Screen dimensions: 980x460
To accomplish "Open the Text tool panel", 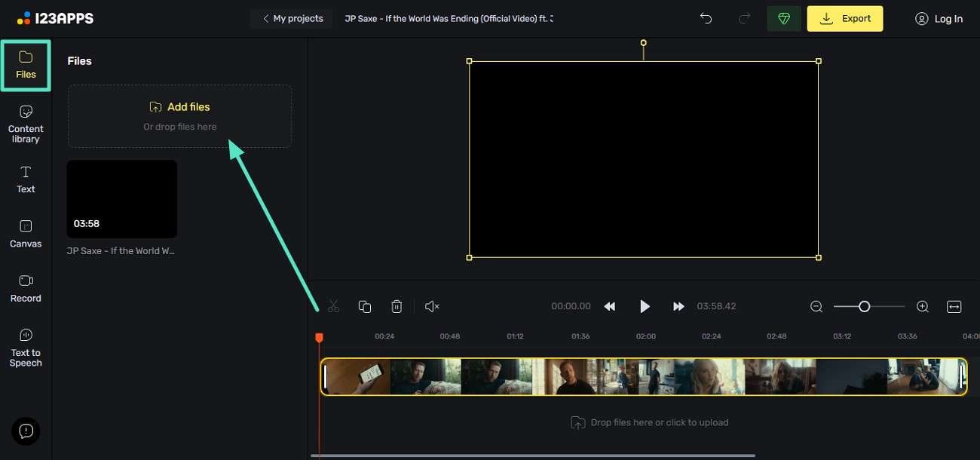I will [x=26, y=179].
